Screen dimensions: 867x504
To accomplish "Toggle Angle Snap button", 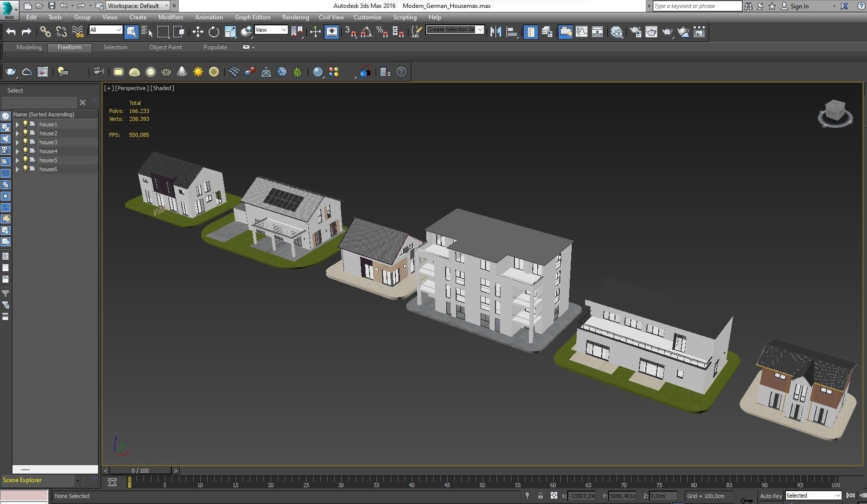I will tap(367, 32).
